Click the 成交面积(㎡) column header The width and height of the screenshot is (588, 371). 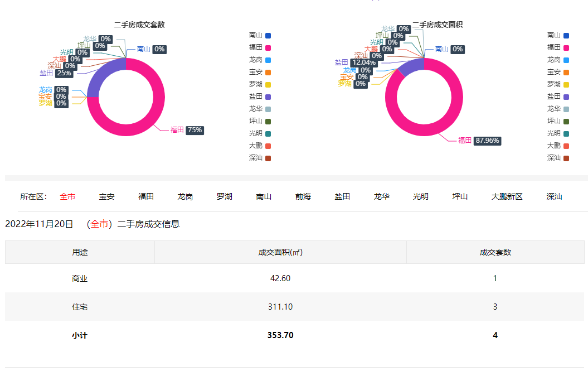click(280, 252)
